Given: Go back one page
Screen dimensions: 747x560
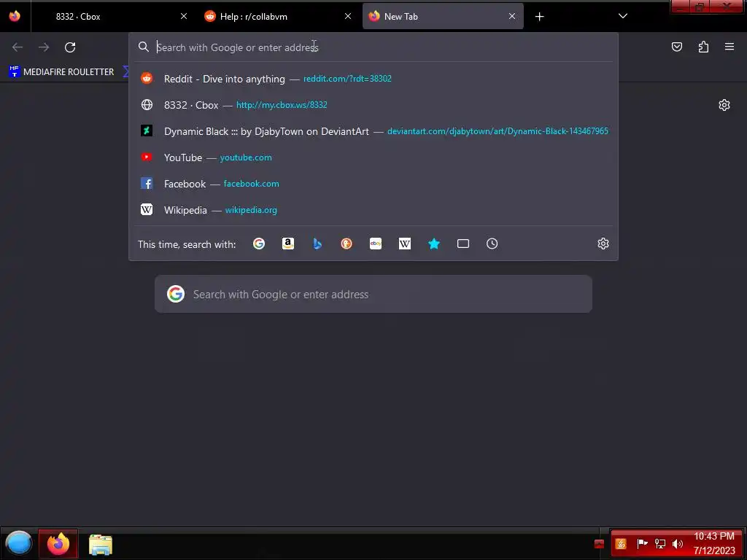Looking at the screenshot, I should click(18, 47).
